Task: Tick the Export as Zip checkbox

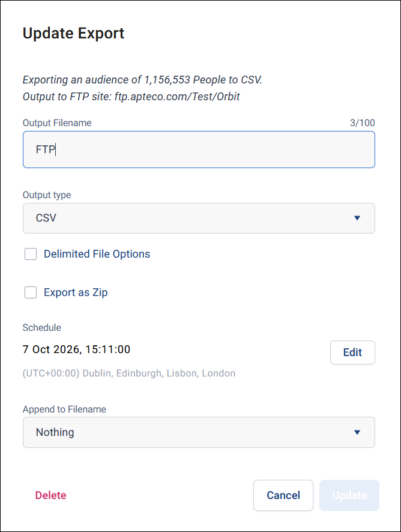Action: pyautogui.click(x=31, y=292)
